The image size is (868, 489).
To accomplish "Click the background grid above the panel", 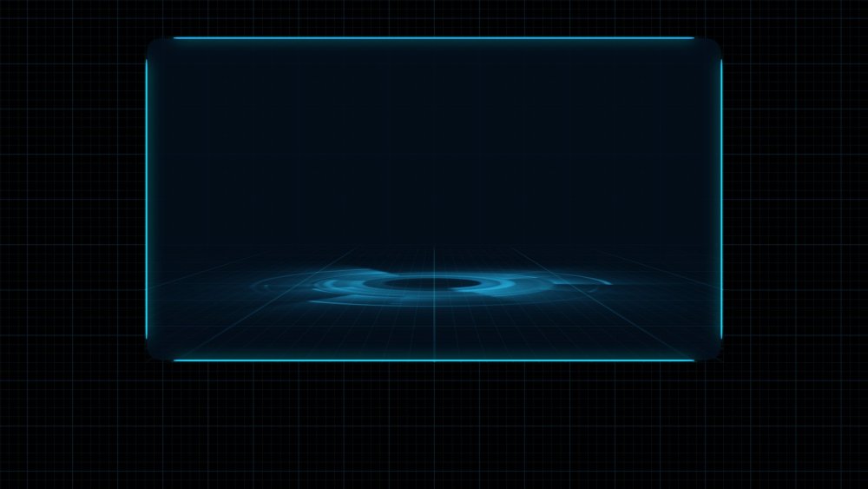I will tap(434, 17).
